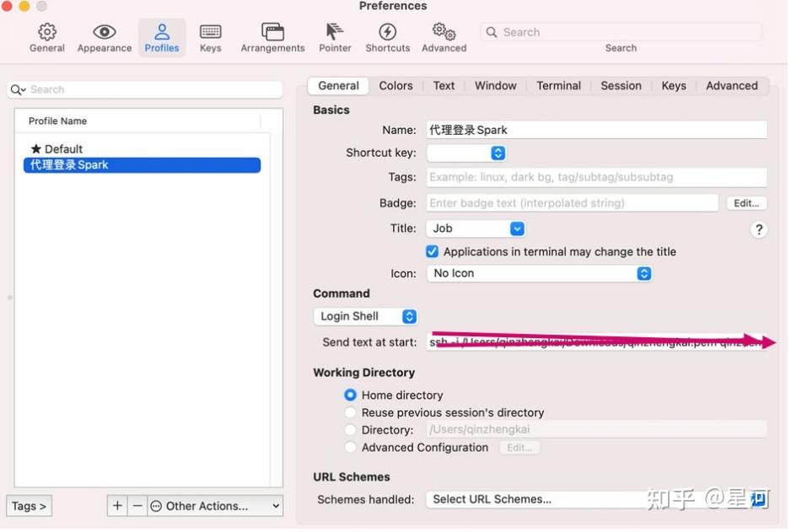Viewport: 791px width, 532px height.
Task: Switch to the Appearance preferences icon
Action: pyautogui.click(x=104, y=37)
